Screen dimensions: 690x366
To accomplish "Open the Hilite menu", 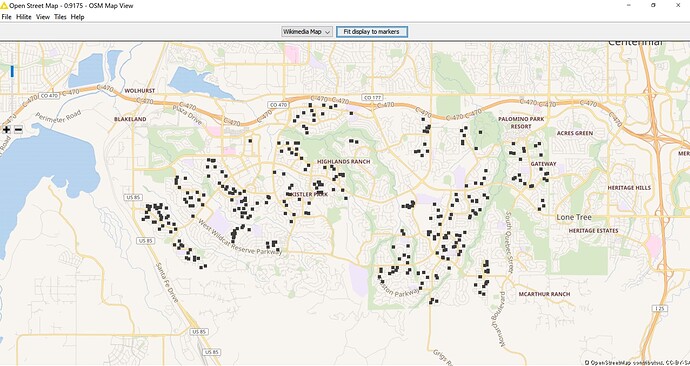I will 24,17.
